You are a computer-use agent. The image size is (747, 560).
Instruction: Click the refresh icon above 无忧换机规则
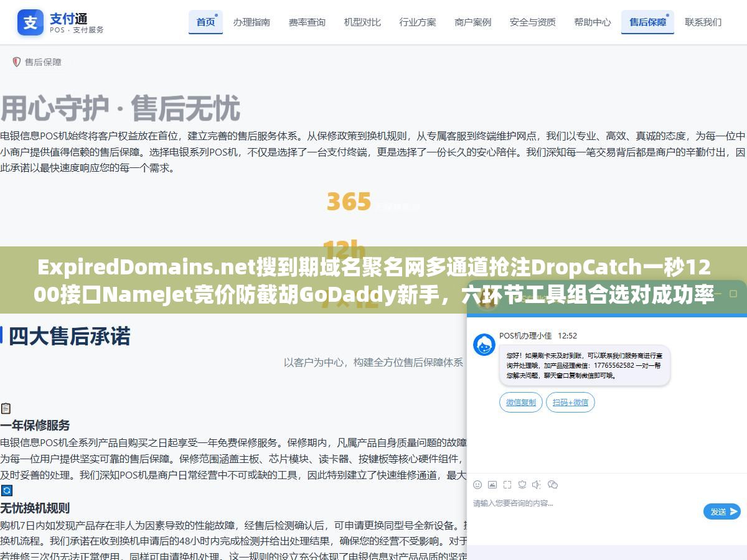point(6,490)
